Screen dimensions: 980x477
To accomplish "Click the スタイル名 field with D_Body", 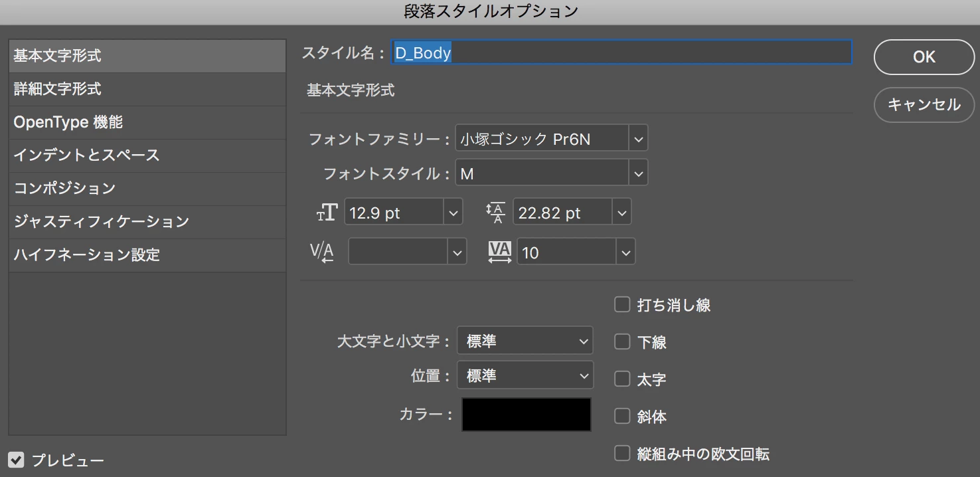I will point(621,52).
